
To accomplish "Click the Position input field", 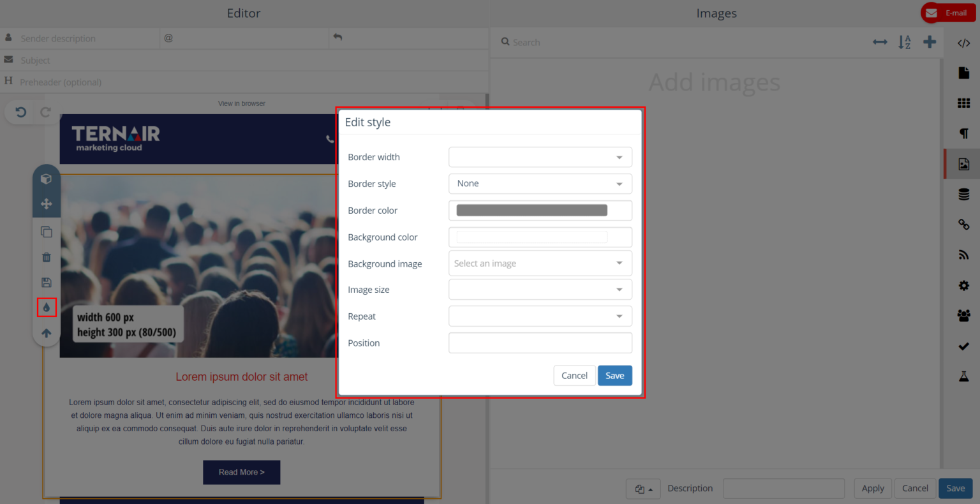I will coord(540,343).
